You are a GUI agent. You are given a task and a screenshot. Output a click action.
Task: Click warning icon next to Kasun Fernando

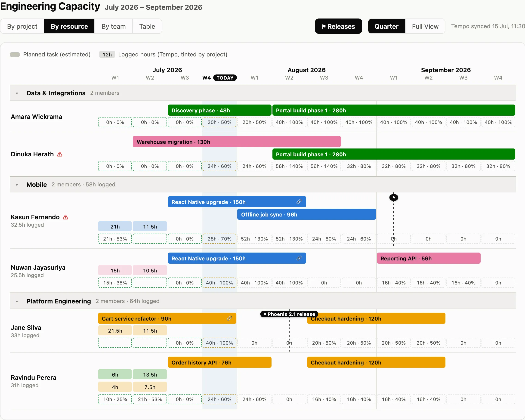65,217
